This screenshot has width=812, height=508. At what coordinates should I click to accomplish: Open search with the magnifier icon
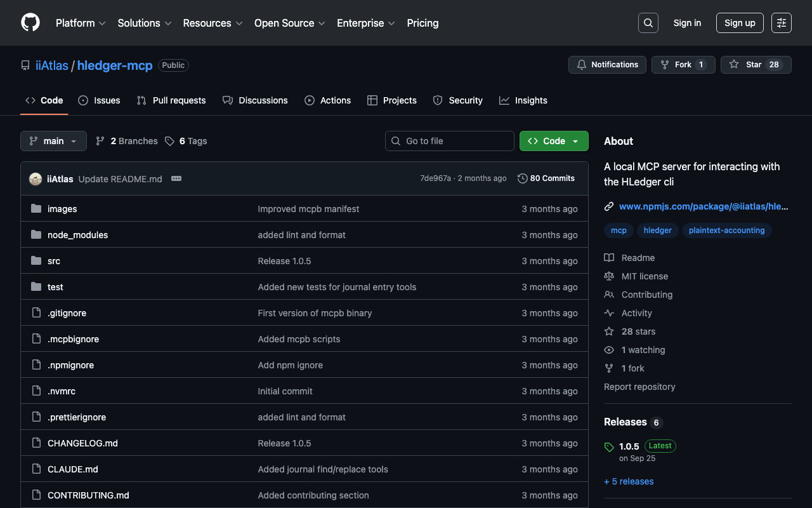(x=648, y=23)
